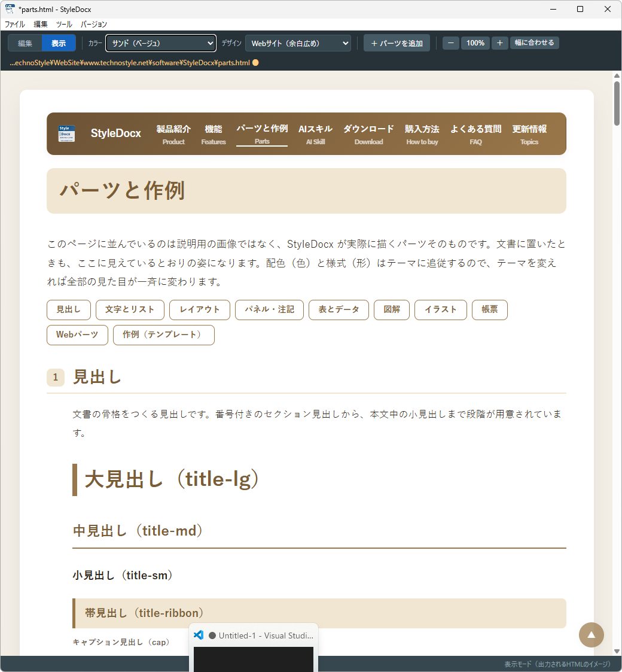
Task: Open the ダウンロード nav link
Action: click(368, 134)
